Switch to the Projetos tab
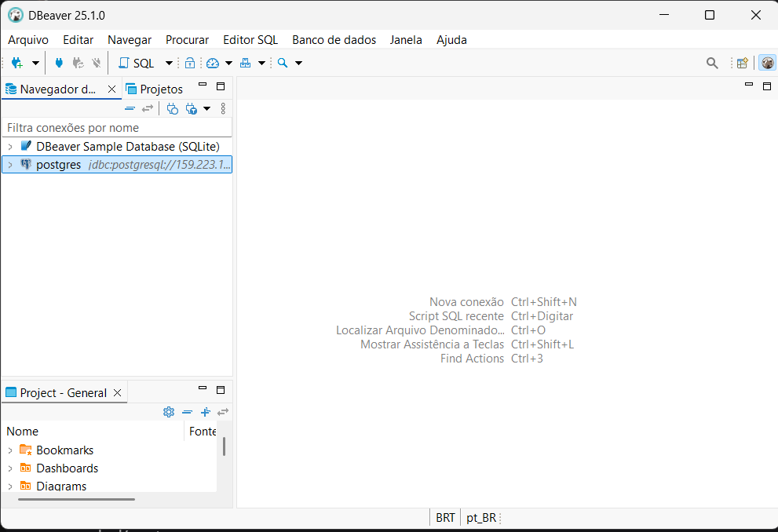The image size is (778, 532). [155, 89]
